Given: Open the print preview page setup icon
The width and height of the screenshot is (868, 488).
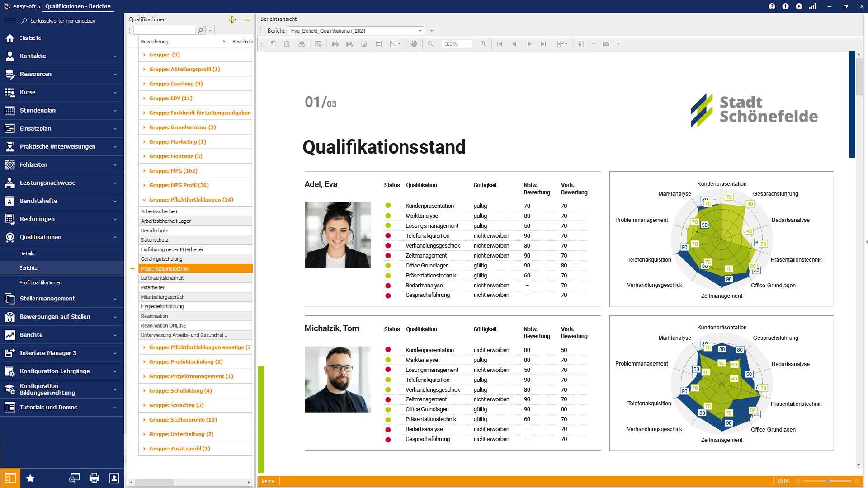Looking at the screenshot, I should (364, 44).
